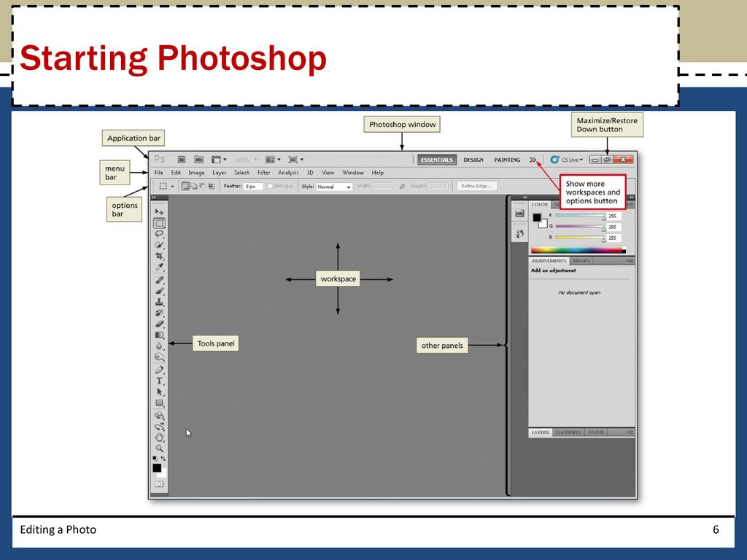Viewport: 747px width, 560px height.
Task: Click the foreground color swatch in Color panel
Action: click(536, 217)
